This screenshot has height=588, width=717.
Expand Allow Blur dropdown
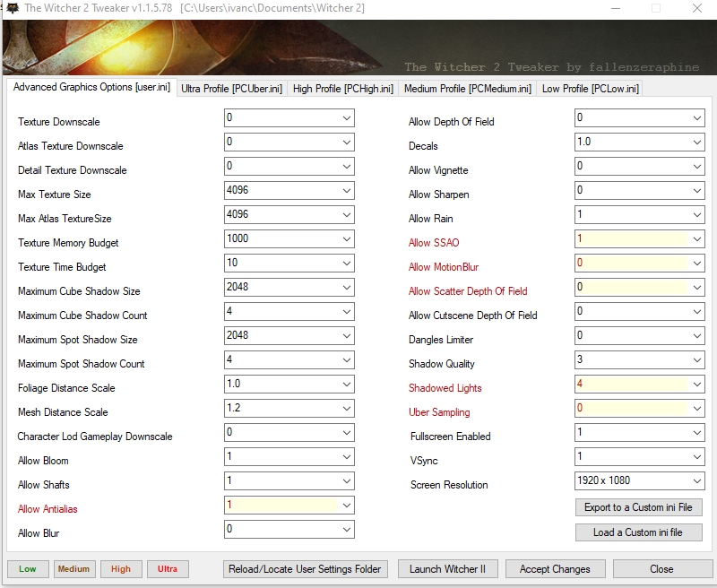point(289,530)
